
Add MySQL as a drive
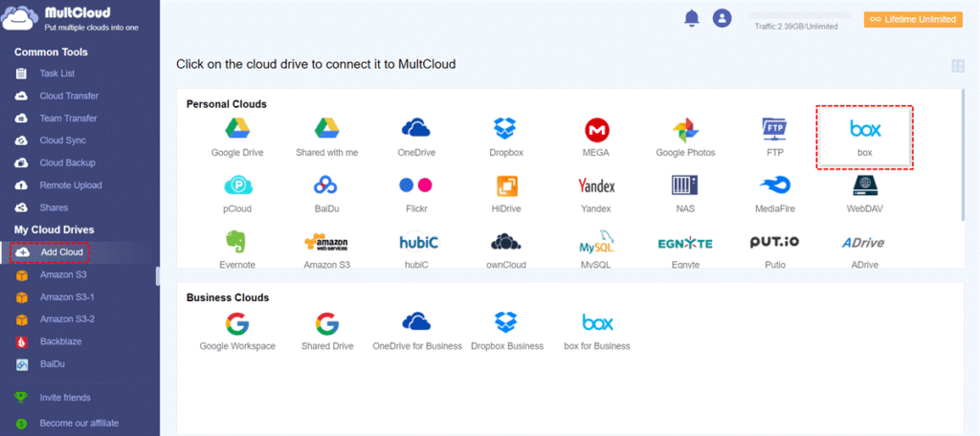(x=597, y=250)
